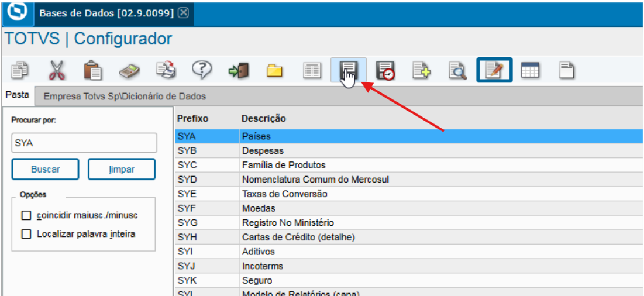Select the SYF prefix cell
Image resolution: width=644 pixels, height=296 pixels.
click(x=207, y=208)
